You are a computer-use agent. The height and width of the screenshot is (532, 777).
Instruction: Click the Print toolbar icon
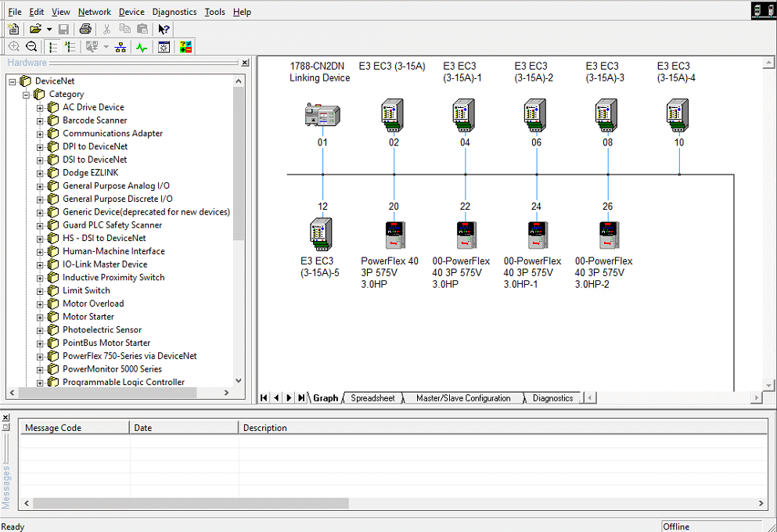[85, 29]
